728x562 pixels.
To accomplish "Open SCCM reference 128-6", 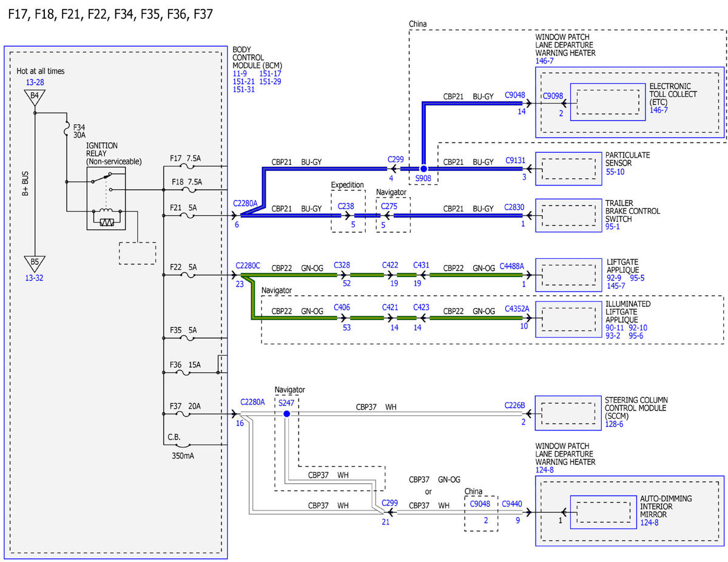I will 615,424.
